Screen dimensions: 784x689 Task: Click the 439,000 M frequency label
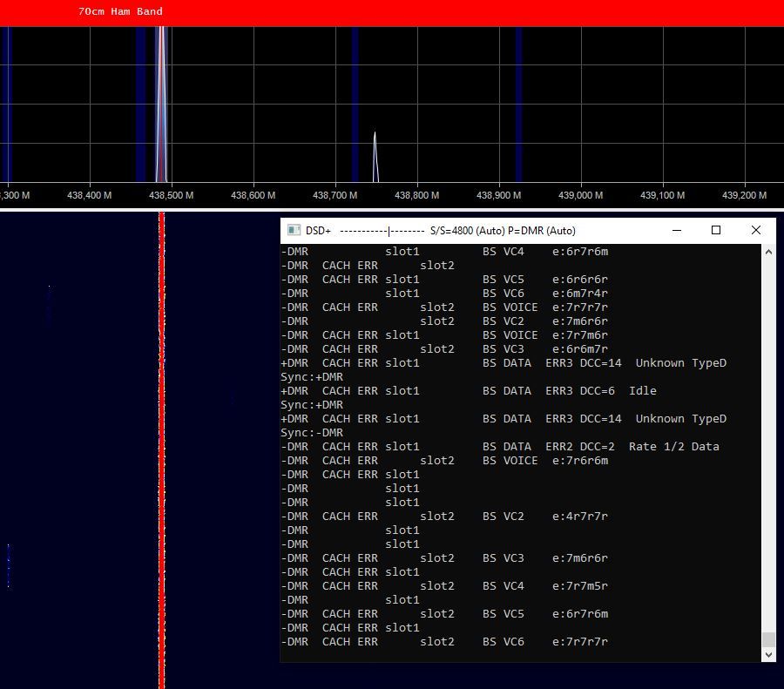580,195
